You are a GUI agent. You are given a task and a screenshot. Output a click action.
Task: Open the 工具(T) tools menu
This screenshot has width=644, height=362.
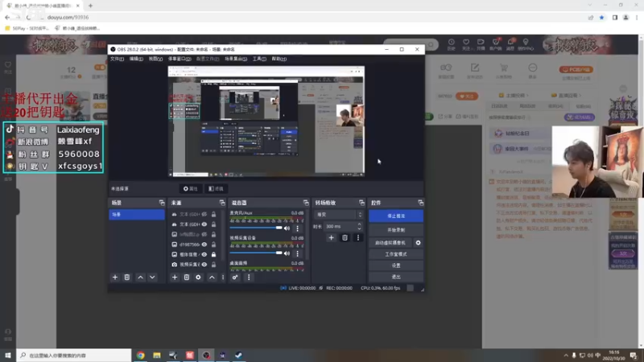259,59
